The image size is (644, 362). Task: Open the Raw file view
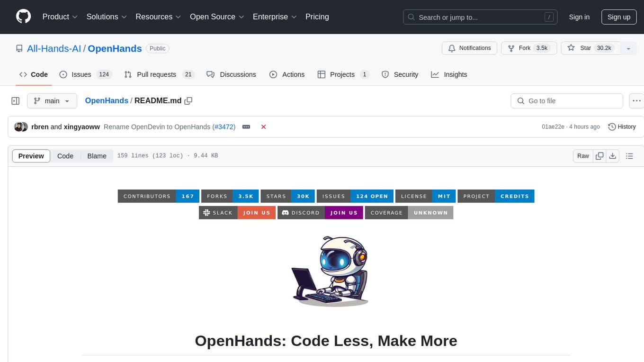583,156
